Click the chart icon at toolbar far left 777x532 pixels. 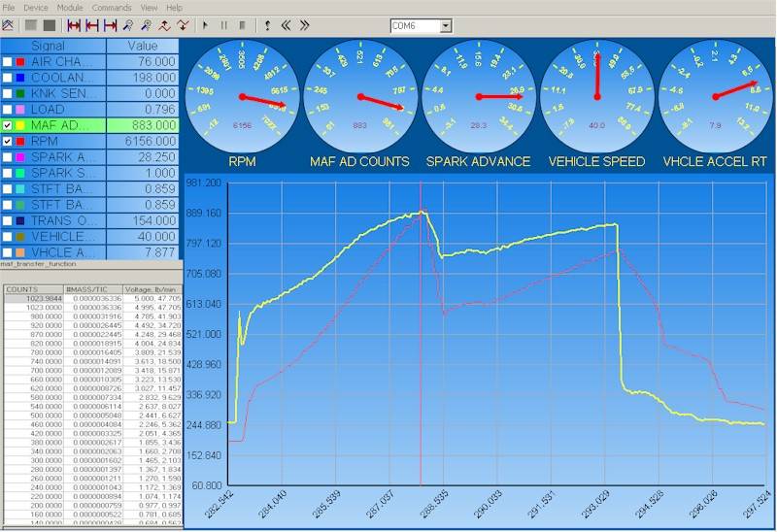point(8,25)
